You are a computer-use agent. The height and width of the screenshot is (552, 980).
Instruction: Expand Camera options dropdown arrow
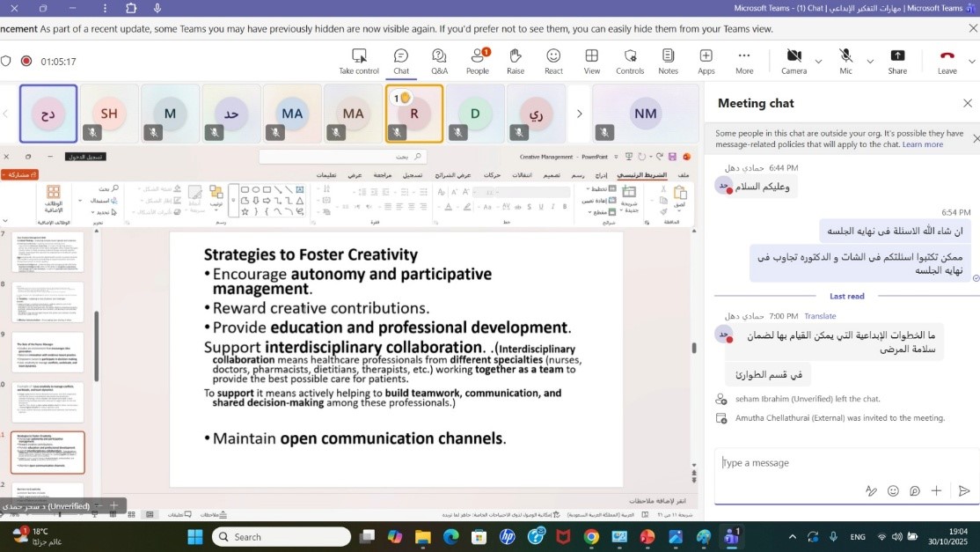[819, 62]
